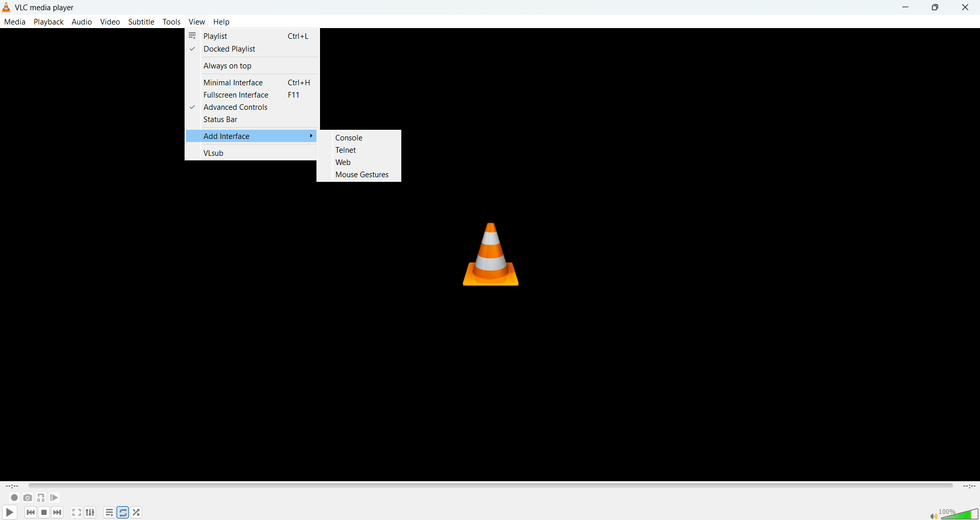Image resolution: width=980 pixels, height=520 pixels.
Task: Open VLsub from the View menu
Action: [252, 153]
